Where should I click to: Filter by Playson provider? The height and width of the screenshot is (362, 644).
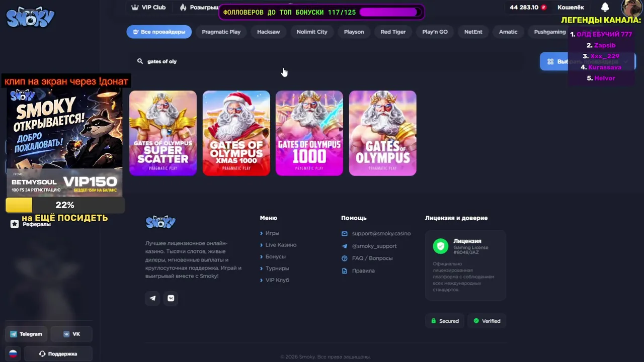coord(354,32)
